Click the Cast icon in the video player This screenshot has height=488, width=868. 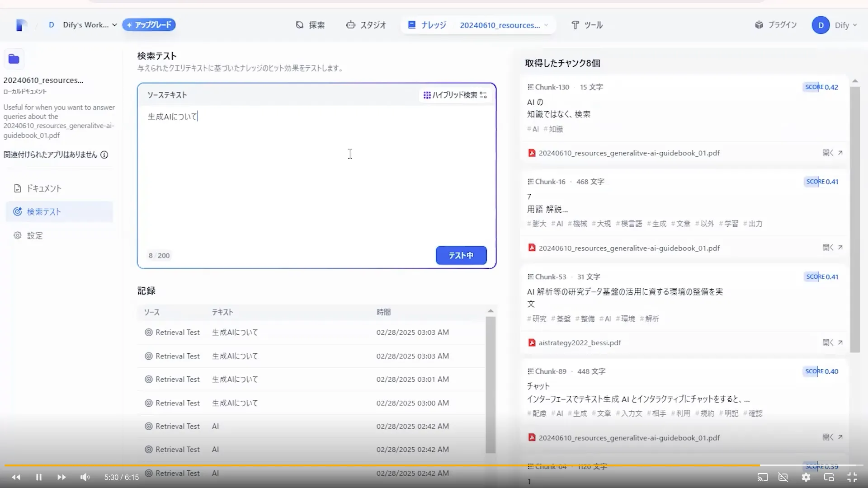[x=763, y=477]
